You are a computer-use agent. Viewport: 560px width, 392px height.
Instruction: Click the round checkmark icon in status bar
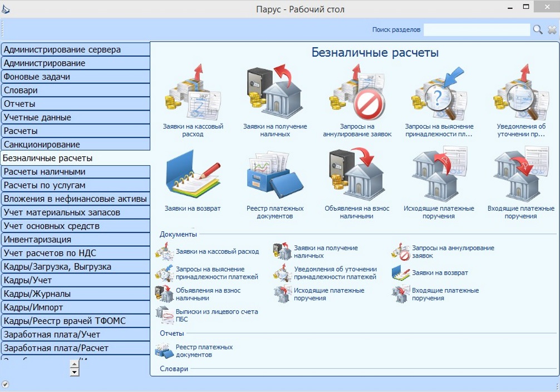[6, 384]
